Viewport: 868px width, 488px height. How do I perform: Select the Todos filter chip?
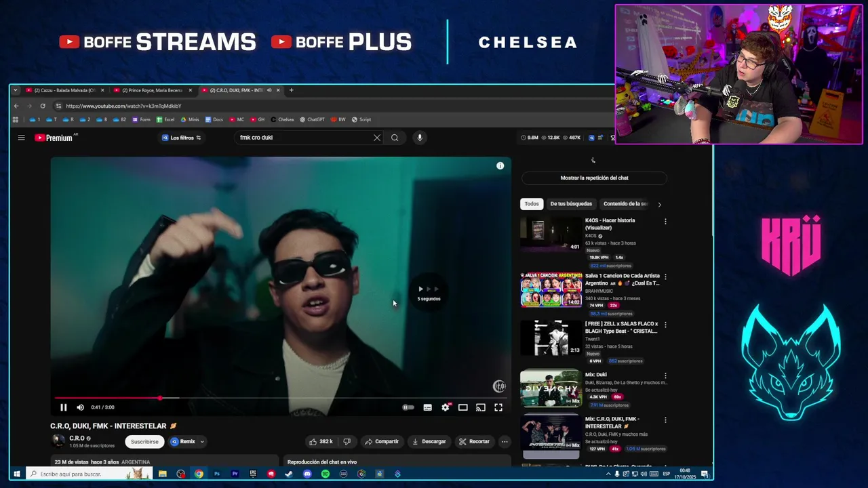pos(532,204)
